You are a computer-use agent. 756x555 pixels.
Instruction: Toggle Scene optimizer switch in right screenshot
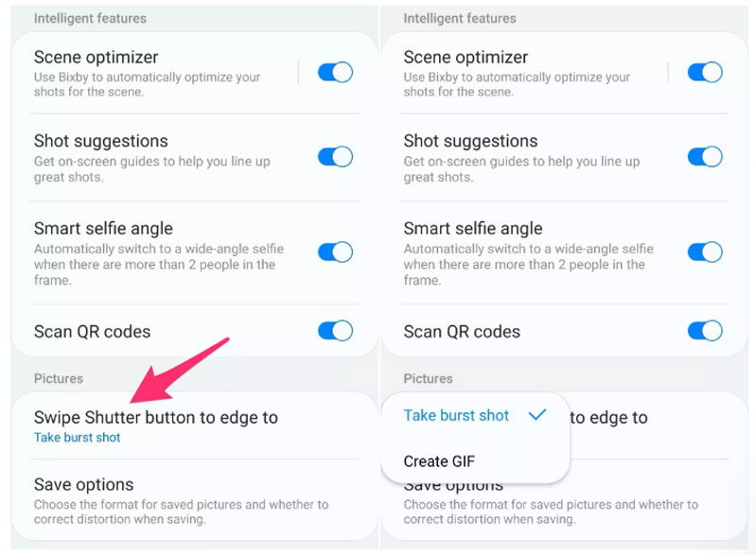705,73
